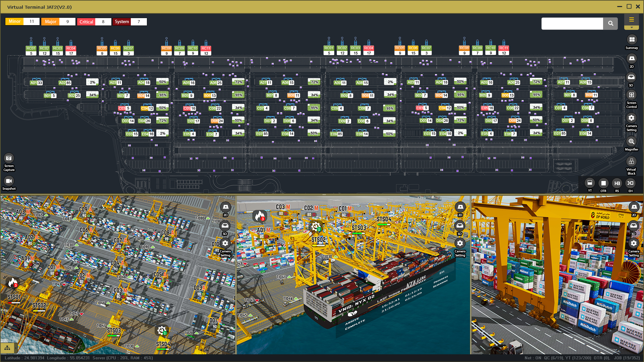The height and width of the screenshot is (362, 644).
Task: Toggle EH equipment display
Action: tap(631, 183)
